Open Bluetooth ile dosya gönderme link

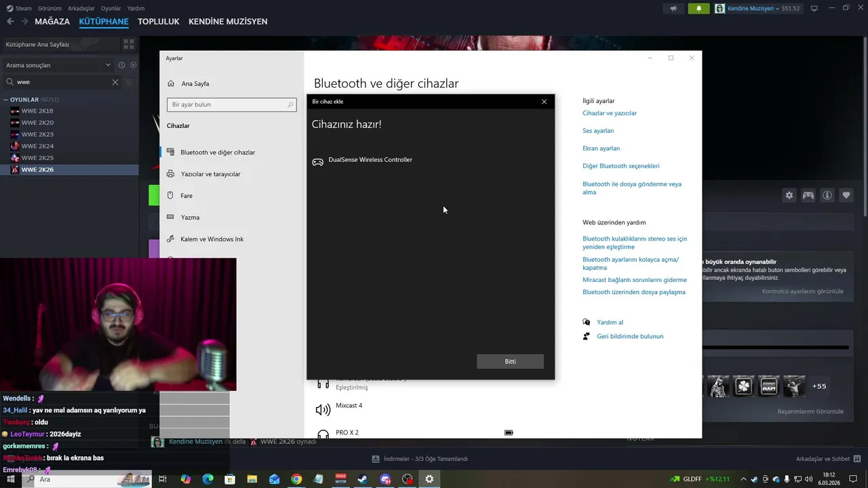(632, 188)
